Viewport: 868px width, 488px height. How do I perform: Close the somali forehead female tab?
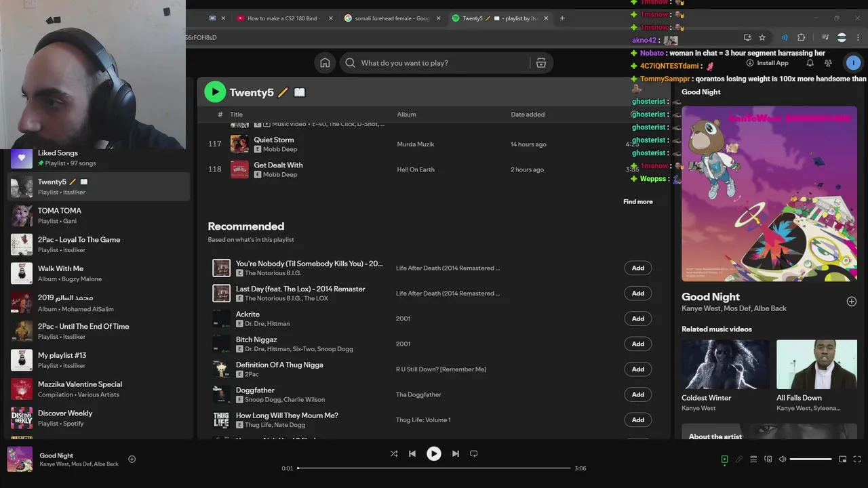click(439, 18)
